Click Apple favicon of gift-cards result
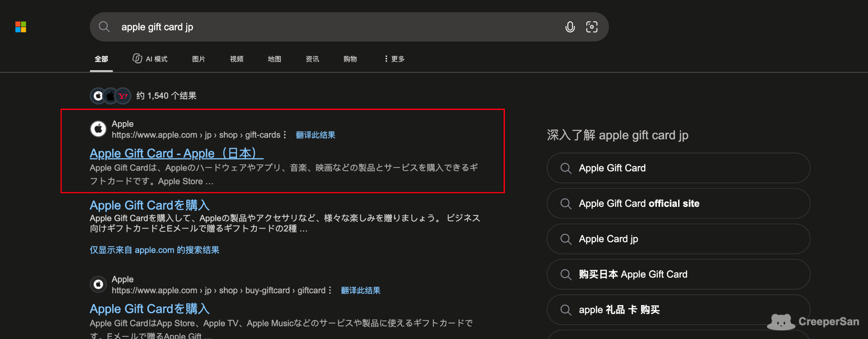Viewport: 868px width, 339px height. [98, 129]
